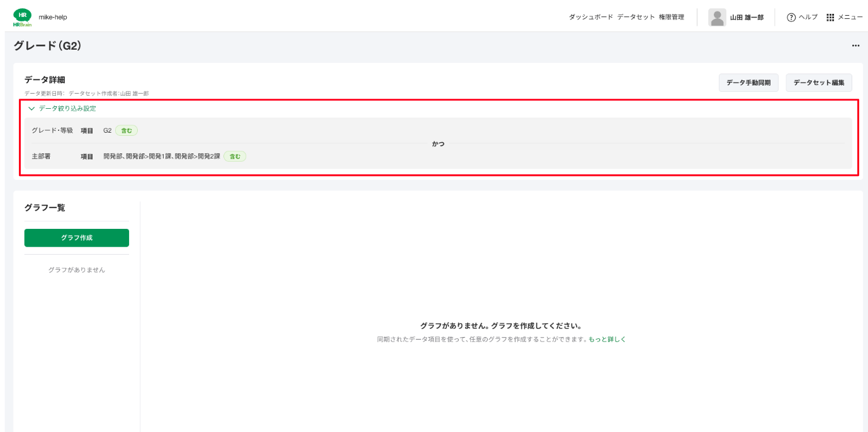Screen dimensions: 868x432
Task: Open the grid menu icon
Action: pos(830,18)
